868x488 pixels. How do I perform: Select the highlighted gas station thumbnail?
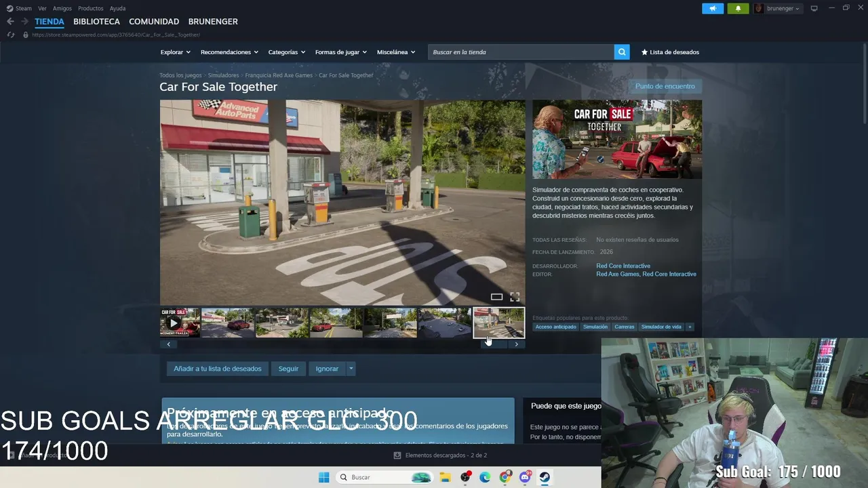[x=498, y=323]
